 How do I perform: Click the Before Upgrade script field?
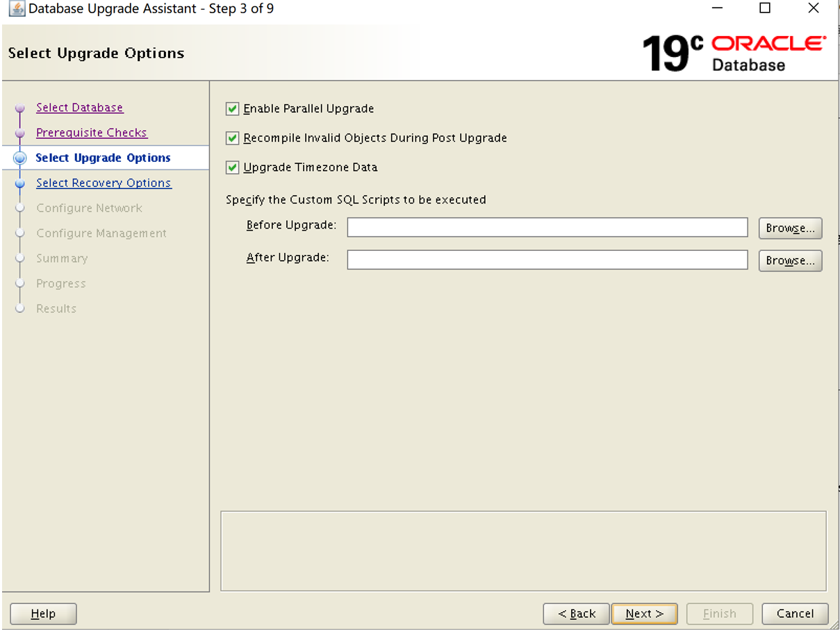point(547,227)
